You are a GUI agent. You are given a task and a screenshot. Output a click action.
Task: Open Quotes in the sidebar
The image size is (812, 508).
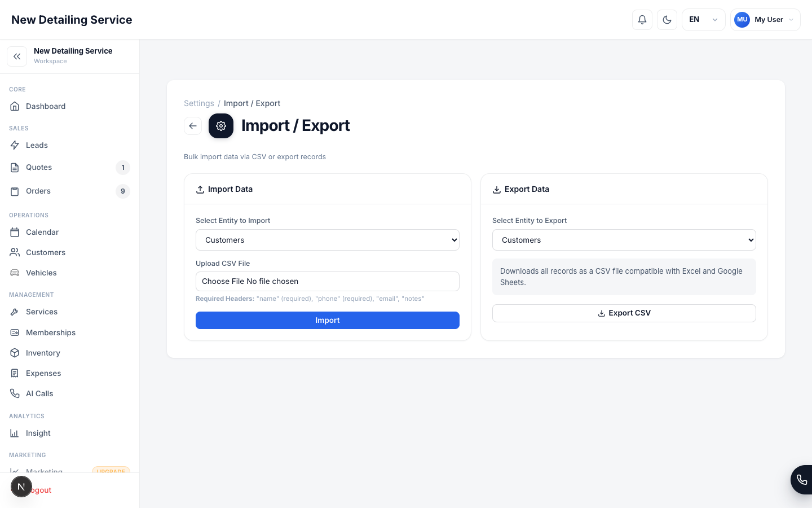(69, 168)
